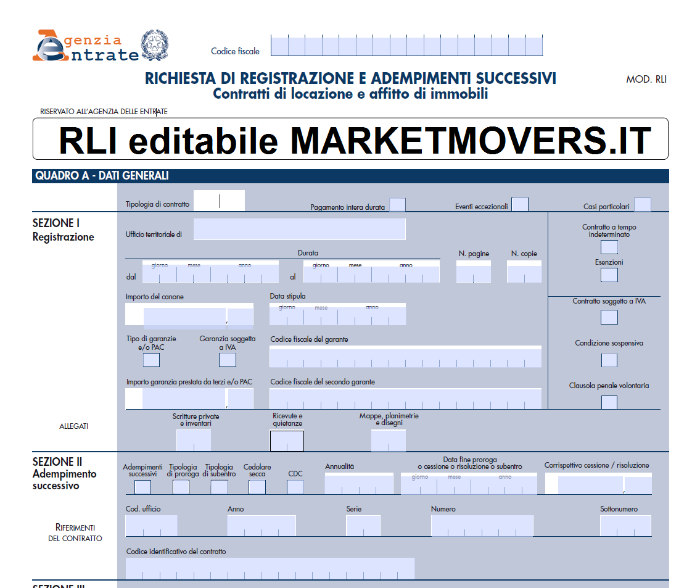Mark the Ricevute e quietanze allegato box
The image size is (700, 588).
pos(286,441)
